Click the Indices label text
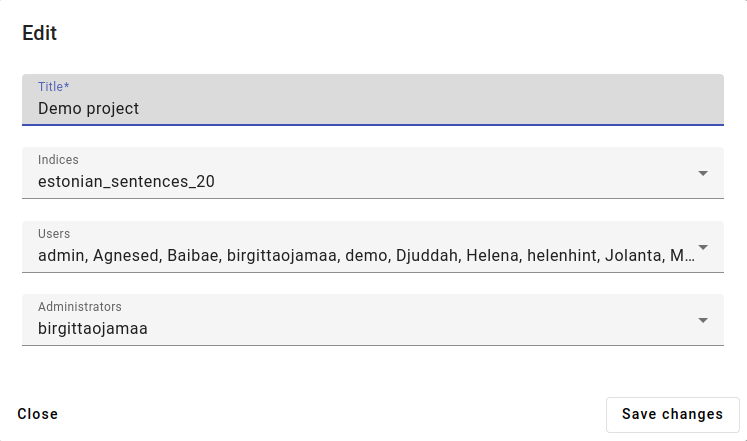 pyautogui.click(x=58, y=160)
